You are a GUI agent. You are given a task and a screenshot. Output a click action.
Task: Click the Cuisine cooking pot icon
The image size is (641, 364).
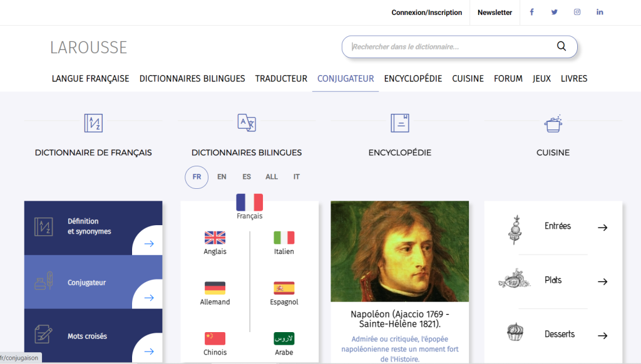click(553, 123)
